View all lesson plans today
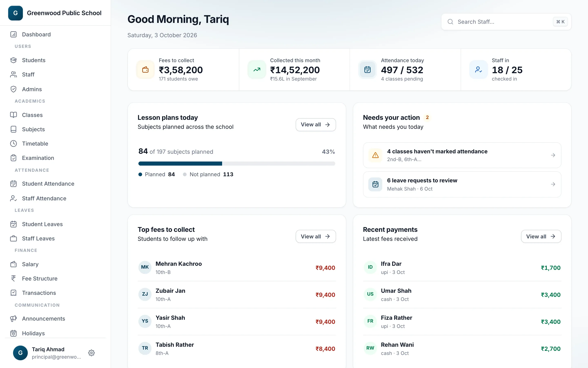Image resolution: width=588 pixels, height=368 pixels. (316, 125)
